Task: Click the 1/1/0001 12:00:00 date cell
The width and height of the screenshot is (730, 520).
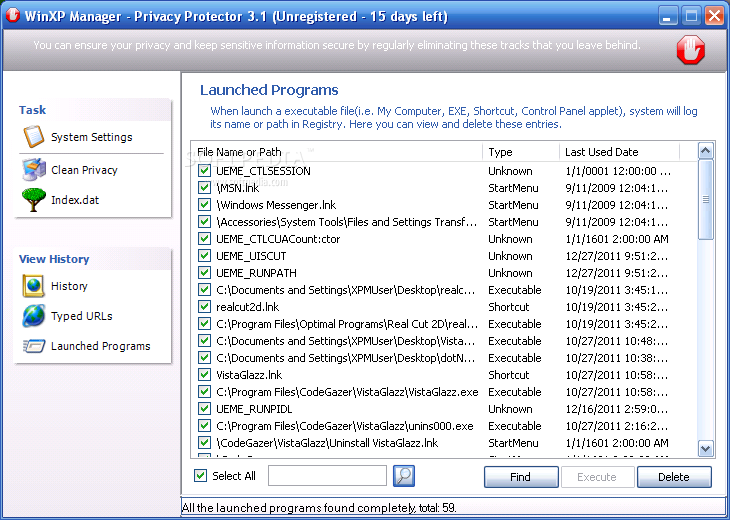Action: 618,171
